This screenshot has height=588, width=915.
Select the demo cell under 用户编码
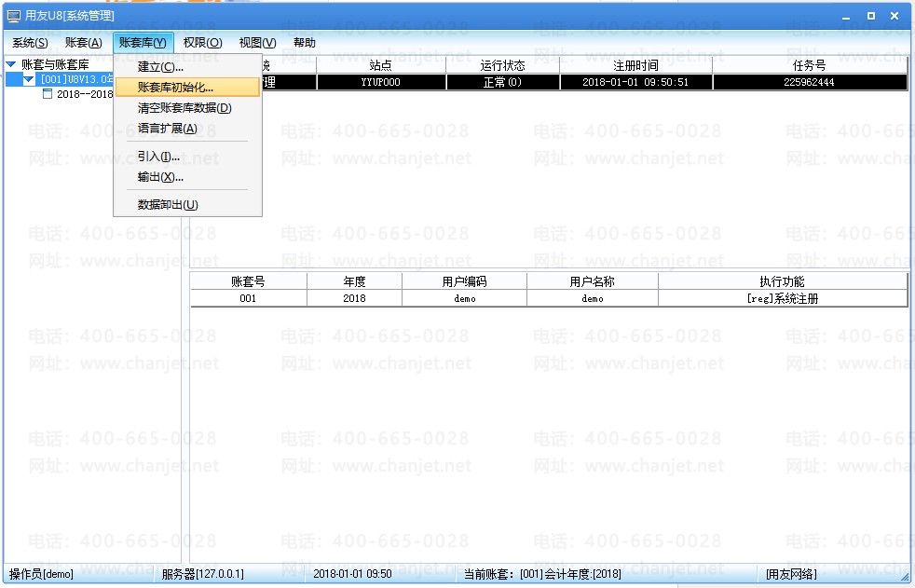point(465,299)
